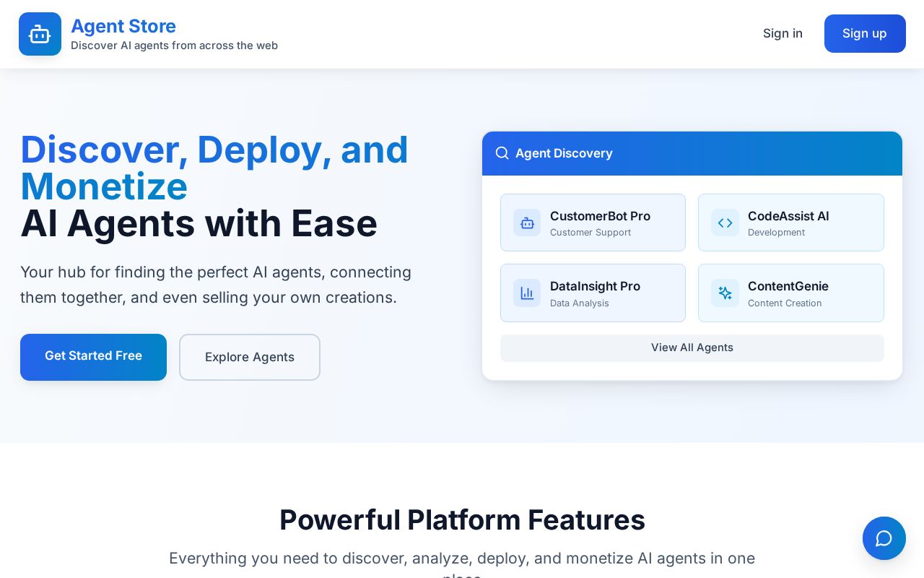
Task: Open the CodeAssist AI agent name
Action: tap(788, 216)
